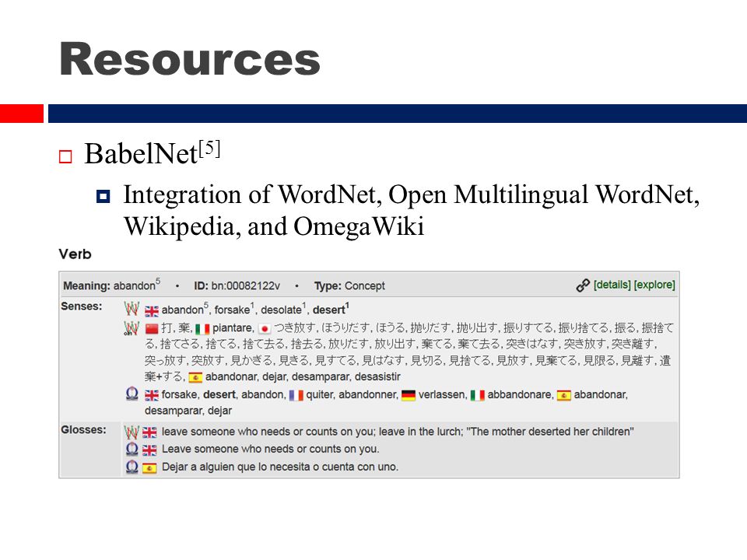Click the French word 'quiter'
The height and width of the screenshot is (560, 747).
[321, 395]
